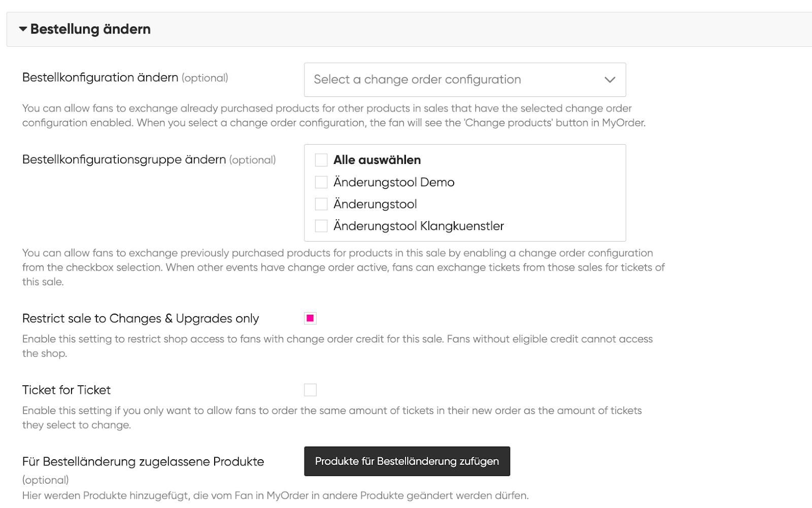The image size is (812, 508).
Task: Click the Änderungstool Demo label text
Action: pyautogui.click(x=394, y=182)
